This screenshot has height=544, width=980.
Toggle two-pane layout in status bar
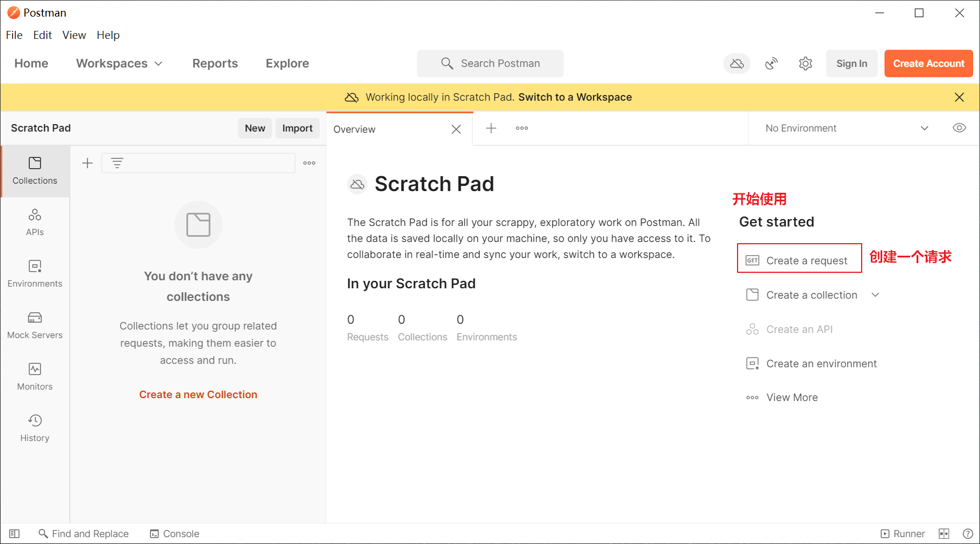944,534
